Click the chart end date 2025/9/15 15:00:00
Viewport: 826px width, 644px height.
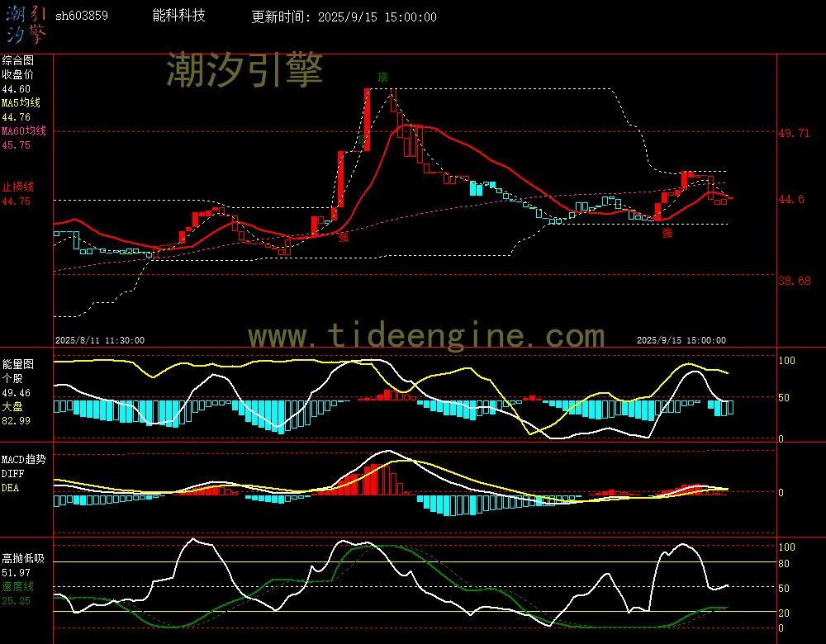click(681, 341)
